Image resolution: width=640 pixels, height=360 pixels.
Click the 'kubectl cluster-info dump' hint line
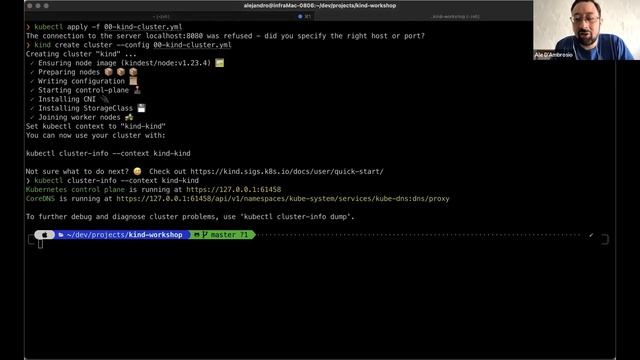190,217
